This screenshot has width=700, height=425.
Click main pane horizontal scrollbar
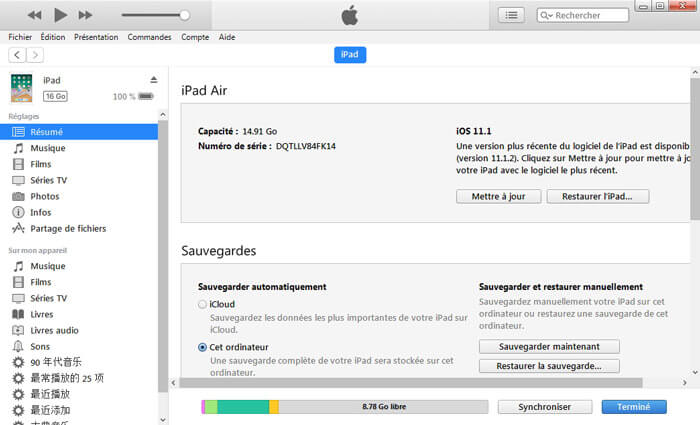point(411,383)
